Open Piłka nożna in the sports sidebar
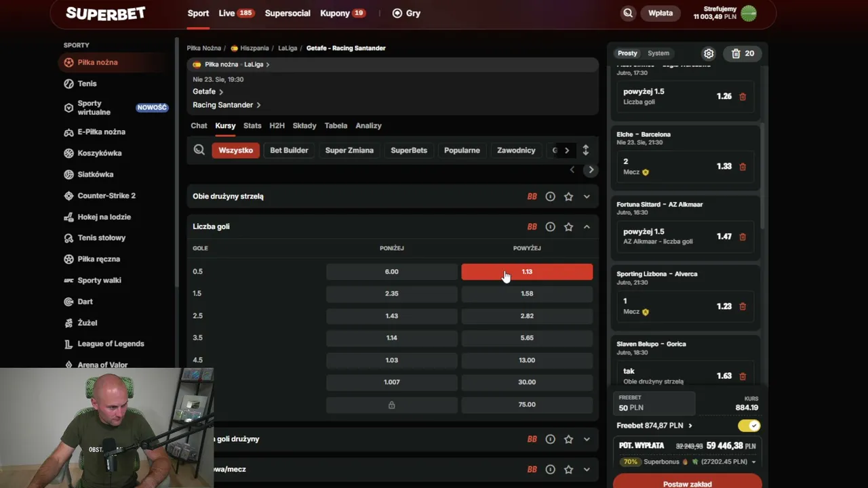 (x=98, y=62)
